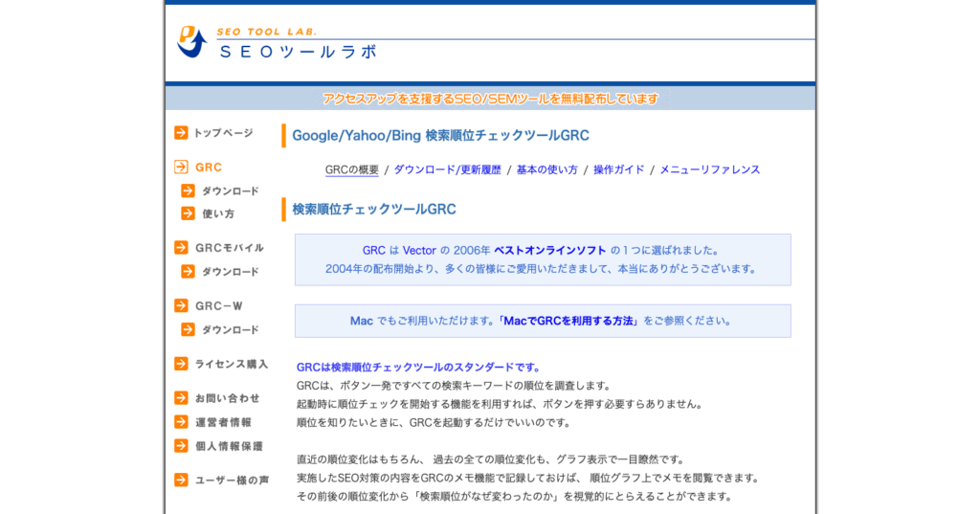
Task: Click text GRCは検索順位チェックツールのスタンダードです。
Action: click(x=419, y=367)
